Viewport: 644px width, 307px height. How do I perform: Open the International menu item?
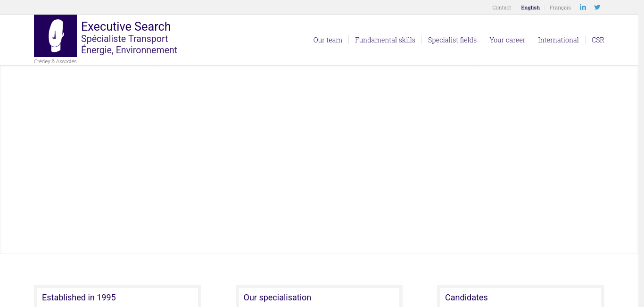click(558, 40)
